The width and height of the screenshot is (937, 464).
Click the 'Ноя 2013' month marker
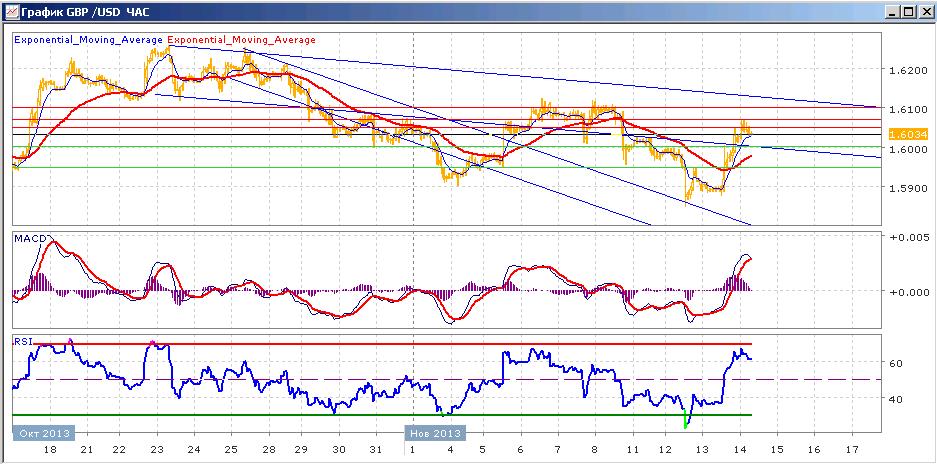tap(435, 433)
